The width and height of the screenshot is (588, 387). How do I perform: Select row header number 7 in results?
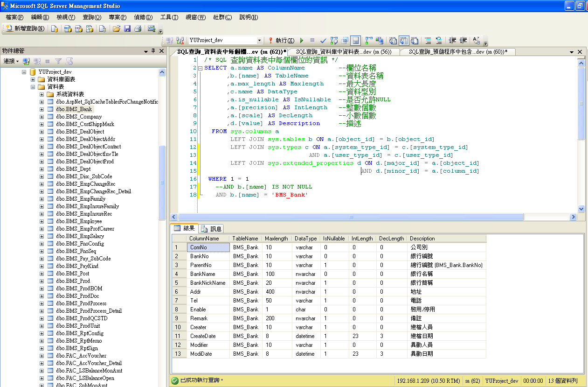click(x=179, y=301)
